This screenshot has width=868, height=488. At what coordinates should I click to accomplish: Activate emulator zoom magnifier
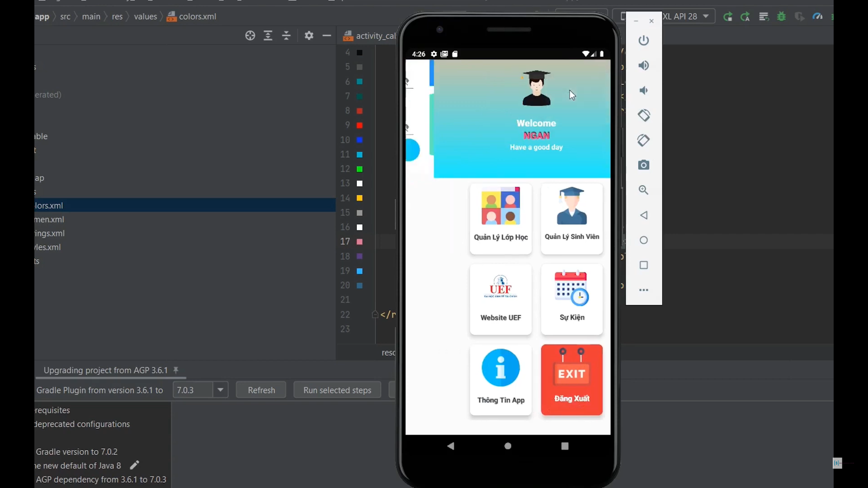coord(644,190)
